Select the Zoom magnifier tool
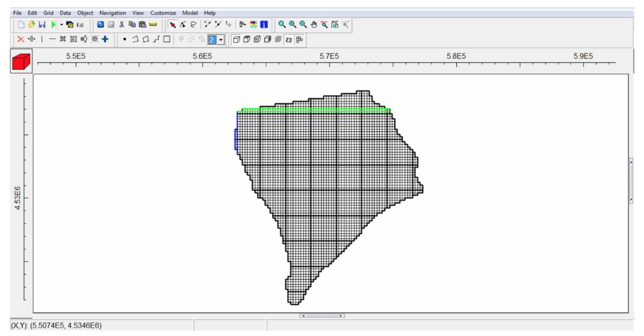 (282, 24)
